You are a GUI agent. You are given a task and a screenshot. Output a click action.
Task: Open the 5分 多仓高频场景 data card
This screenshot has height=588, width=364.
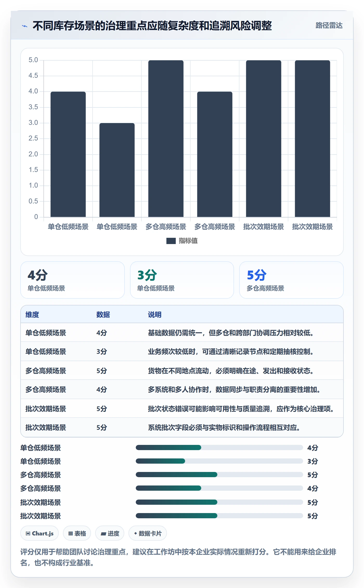[291, 280]
